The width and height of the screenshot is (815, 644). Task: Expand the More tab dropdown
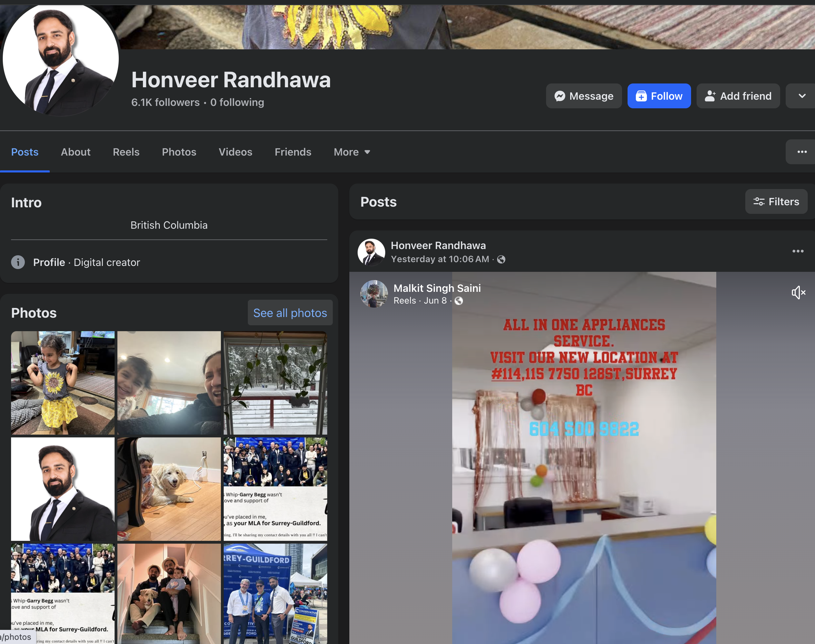pyautogui.click(x=352, y=152)
